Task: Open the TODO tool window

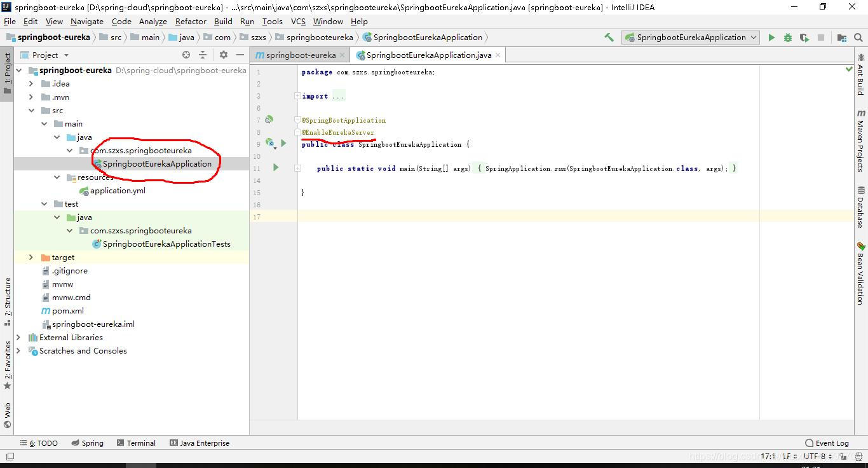Action: (38, 443)
